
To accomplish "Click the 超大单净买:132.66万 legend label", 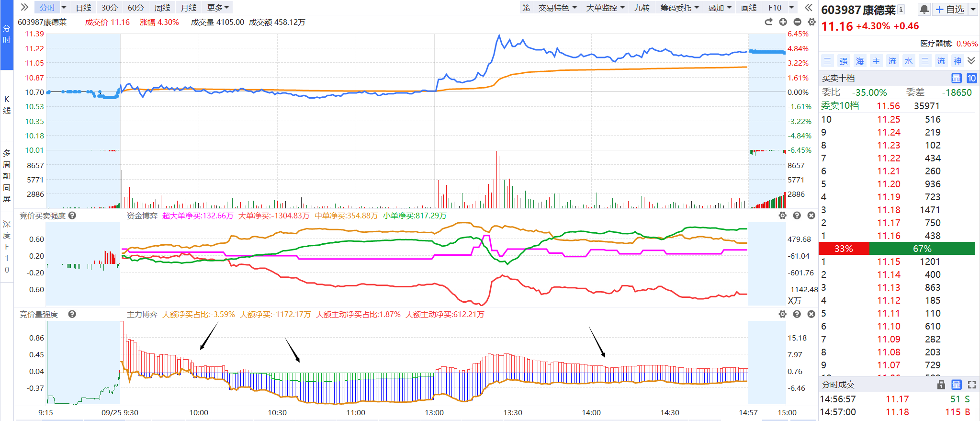I will [x=198, y=216].
